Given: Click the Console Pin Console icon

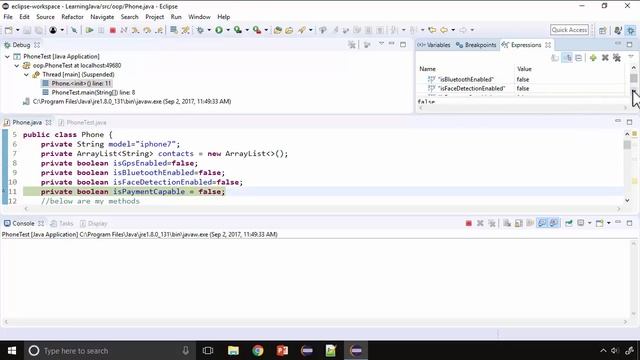Looking at the screenshot, I should tap(569, 223).
